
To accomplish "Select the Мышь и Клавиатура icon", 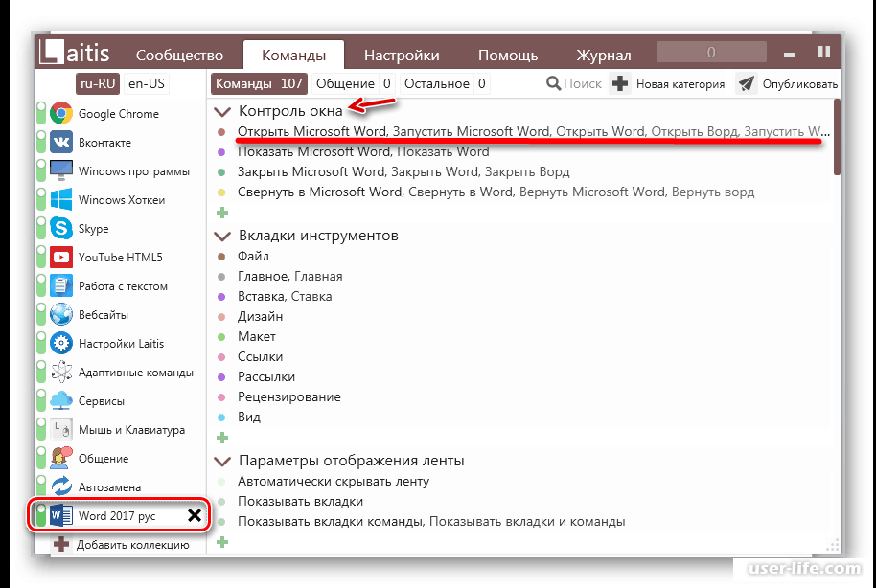I will tap(61, 429).
